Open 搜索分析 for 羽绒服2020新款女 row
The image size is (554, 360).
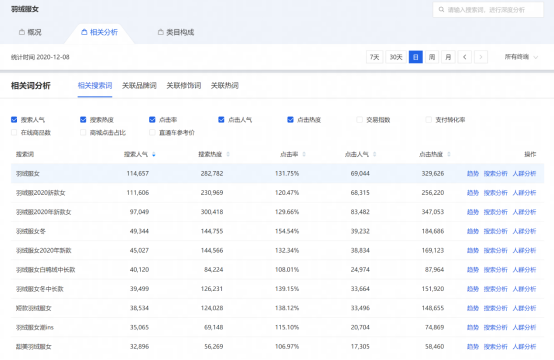pyautogui.click(x=495, y=193)
